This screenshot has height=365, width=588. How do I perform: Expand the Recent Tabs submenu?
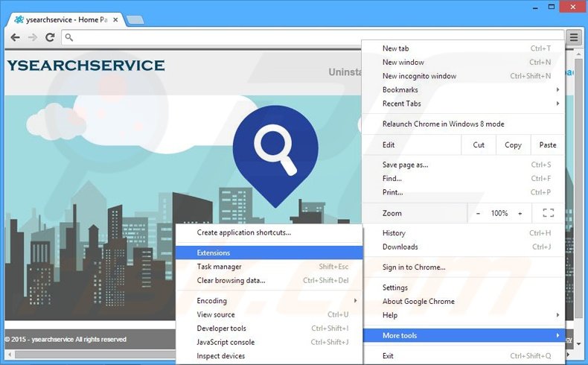point(464,104)
